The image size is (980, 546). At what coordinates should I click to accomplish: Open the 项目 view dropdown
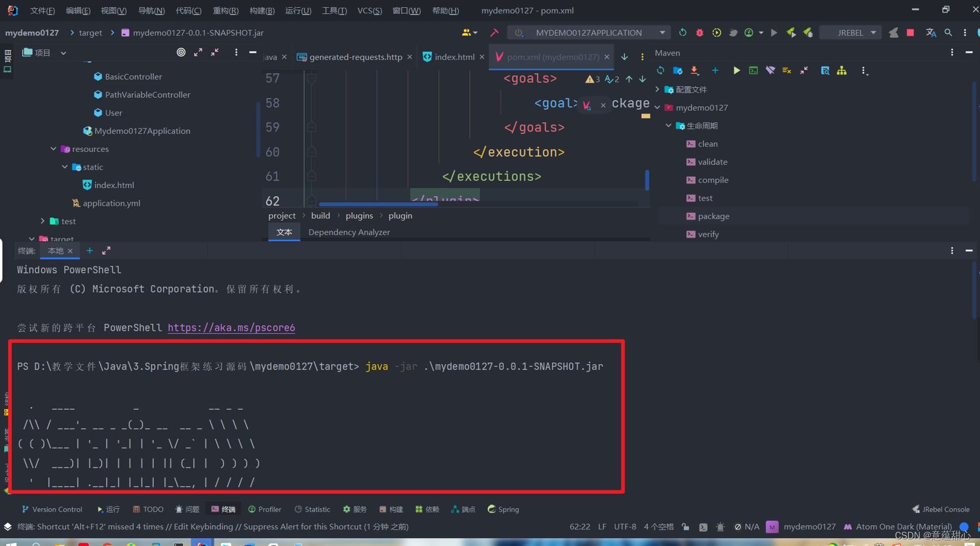click(63, 53)
